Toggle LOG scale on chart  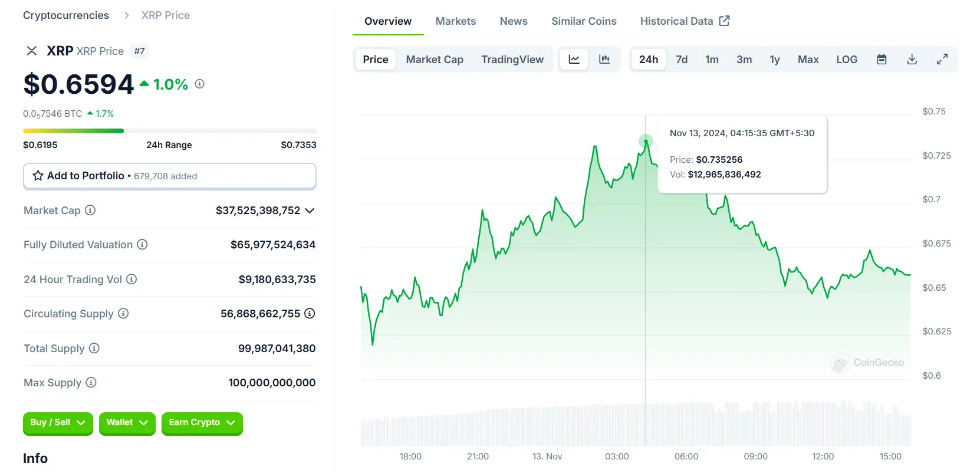pos(847,59)
